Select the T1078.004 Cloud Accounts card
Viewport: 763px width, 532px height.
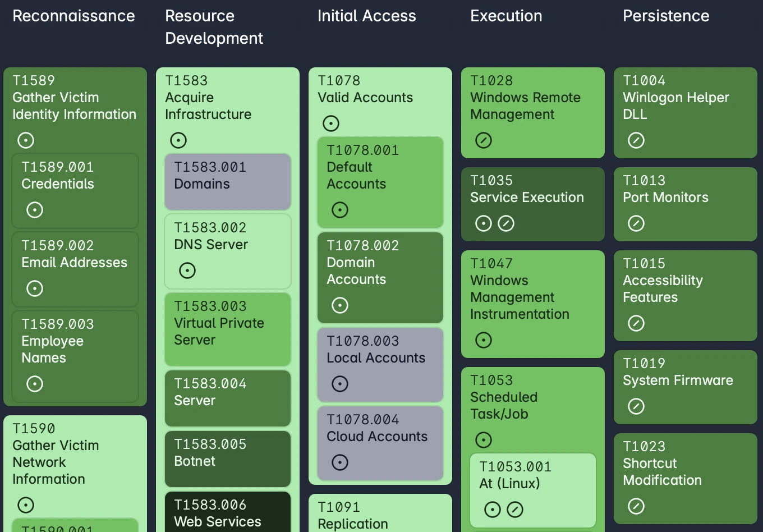click(380, 443)
